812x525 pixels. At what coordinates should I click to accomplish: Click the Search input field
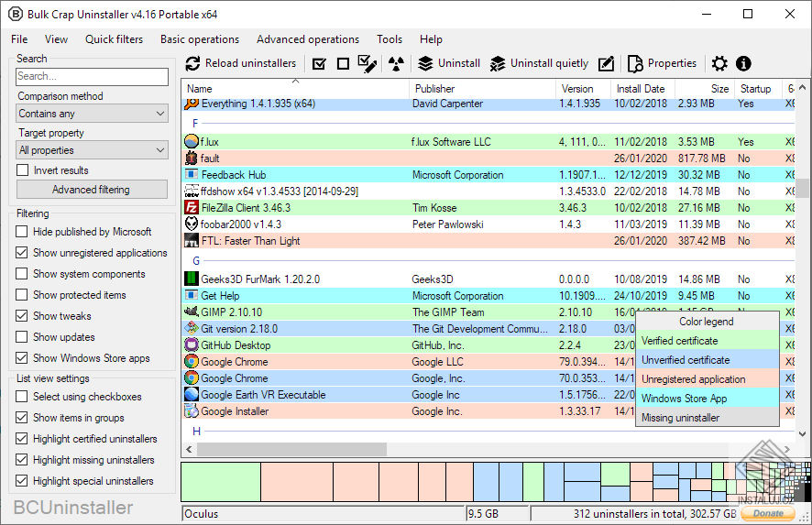(x=93, y=77)
